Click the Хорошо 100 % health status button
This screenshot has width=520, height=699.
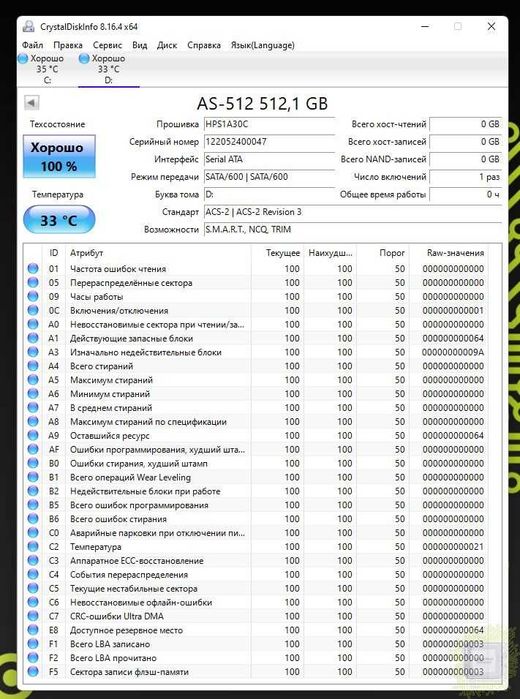point(59,156)
